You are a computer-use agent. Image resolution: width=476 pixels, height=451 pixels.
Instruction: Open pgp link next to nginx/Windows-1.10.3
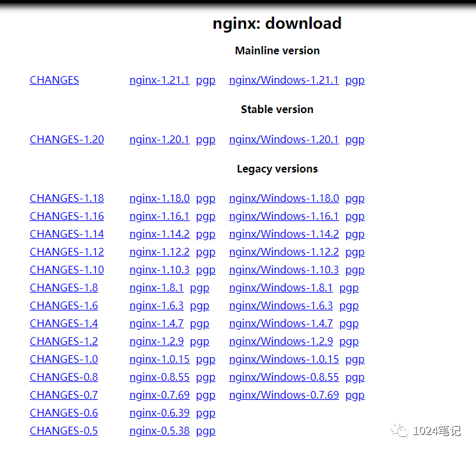coord(355,270)
